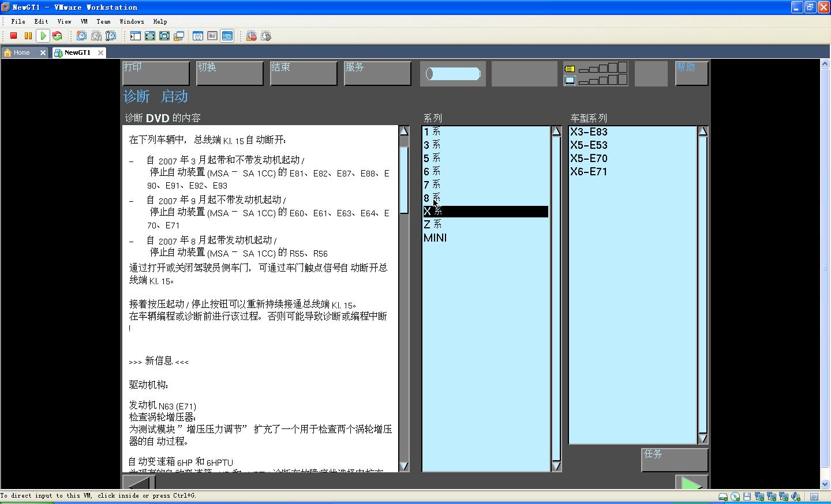Click the 切换 (Switch) button
Screen dimensions: 831x504
(x=230, y=73)
